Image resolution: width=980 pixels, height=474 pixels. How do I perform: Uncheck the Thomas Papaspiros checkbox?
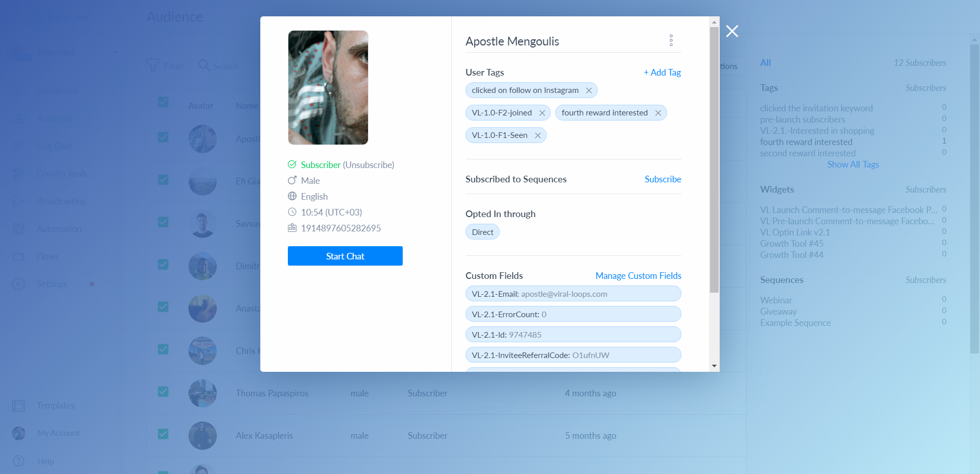[x=163, y=392]
